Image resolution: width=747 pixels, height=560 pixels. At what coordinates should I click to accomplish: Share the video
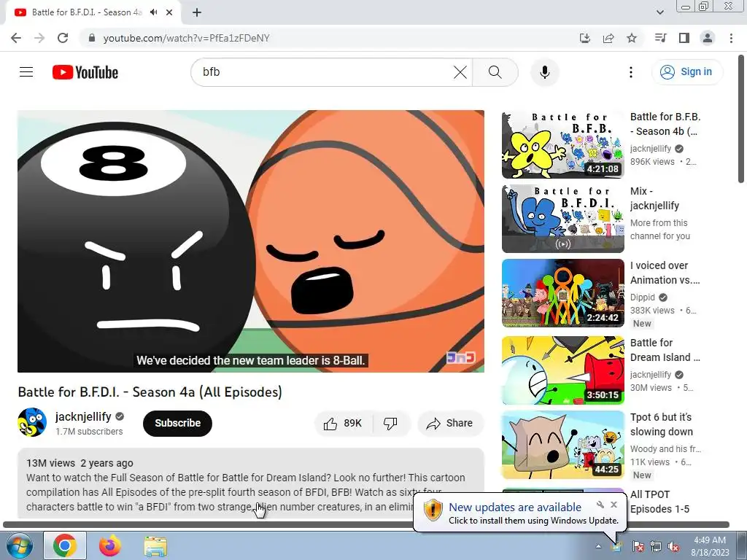click(450, 424)
